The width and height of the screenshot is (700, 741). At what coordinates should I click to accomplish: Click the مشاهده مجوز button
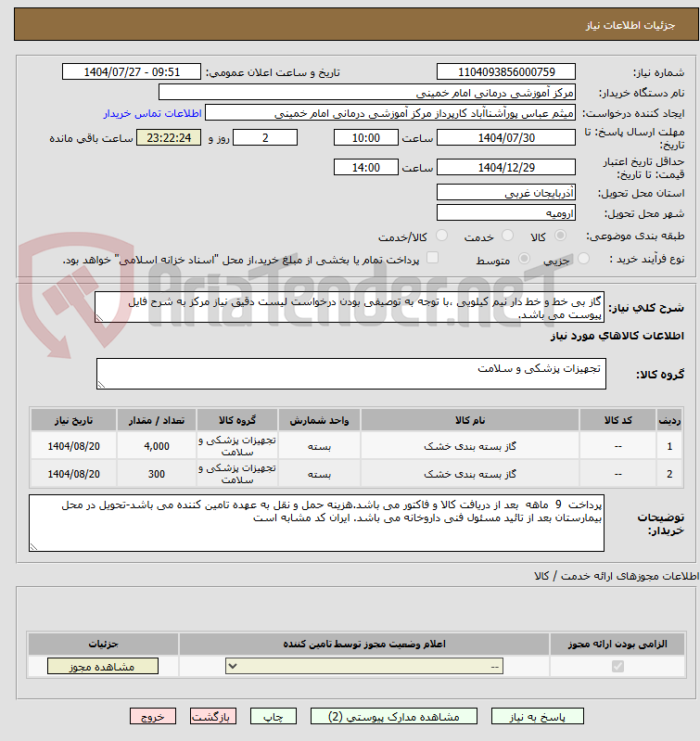tap(103, 666)
